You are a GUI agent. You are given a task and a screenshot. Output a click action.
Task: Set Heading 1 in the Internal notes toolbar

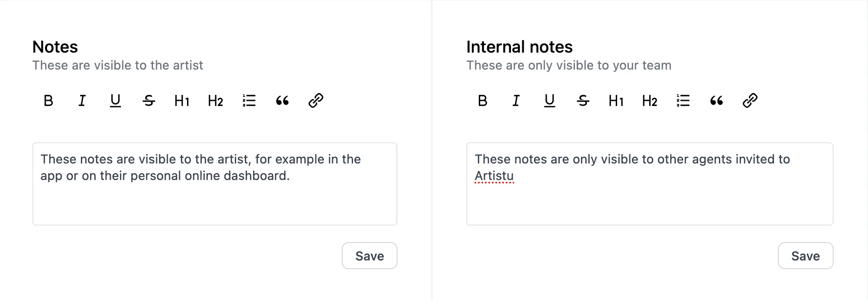pos(616,101)
